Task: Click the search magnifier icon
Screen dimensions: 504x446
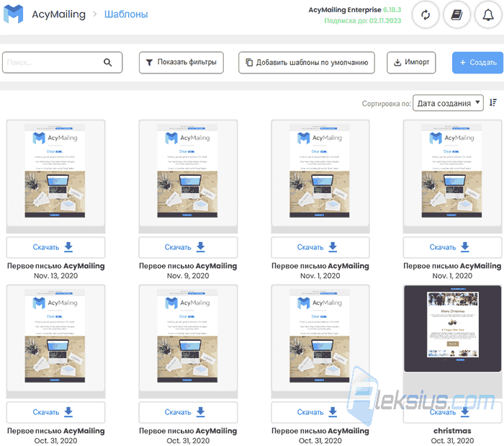Action: point(108,63)
